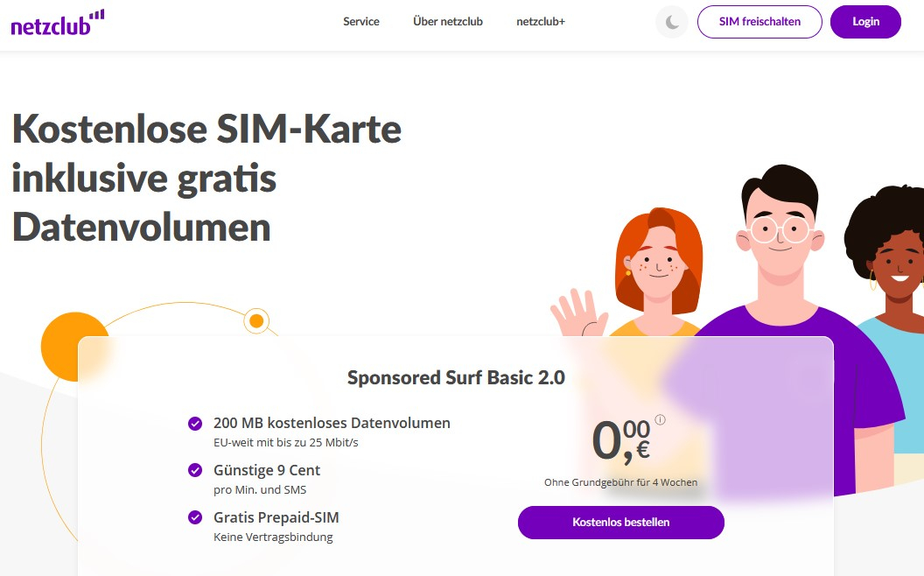Click the Sponsored Surf Basic 2.0 heading
The image size is (924, 576).
pos(456,377)
